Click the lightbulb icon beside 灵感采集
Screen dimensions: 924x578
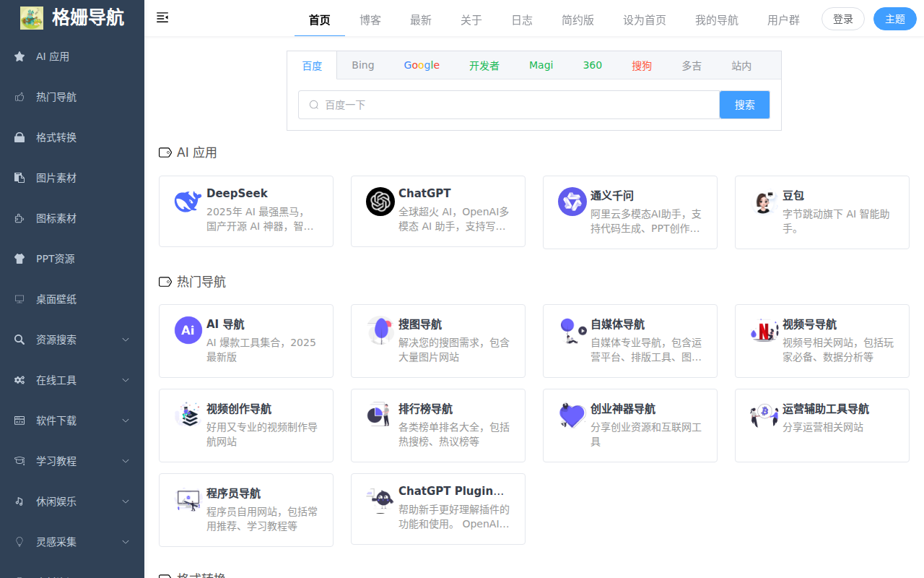point(19,542)
